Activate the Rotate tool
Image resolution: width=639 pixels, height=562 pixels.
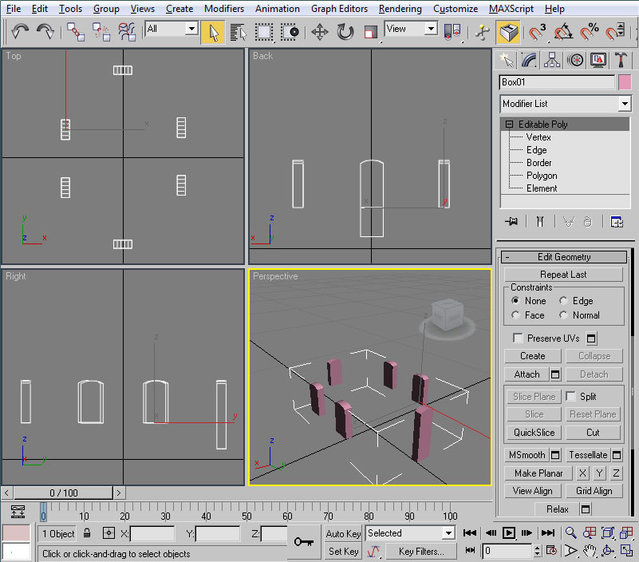tap(346, 32)
